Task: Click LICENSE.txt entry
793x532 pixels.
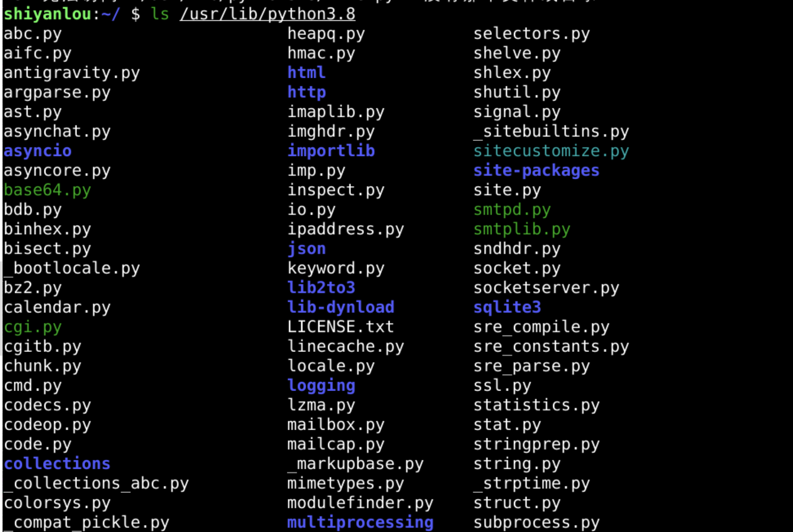Action: pos(341,327)
